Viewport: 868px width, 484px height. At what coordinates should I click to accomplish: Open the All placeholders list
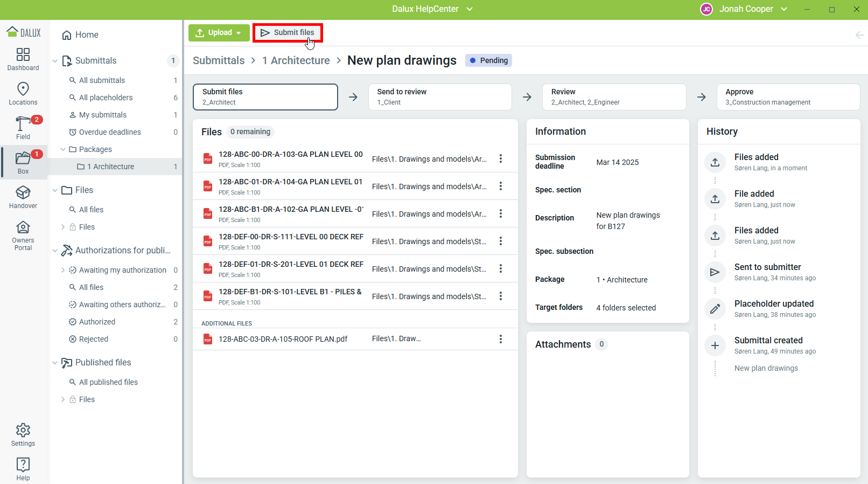coord(106,98)
